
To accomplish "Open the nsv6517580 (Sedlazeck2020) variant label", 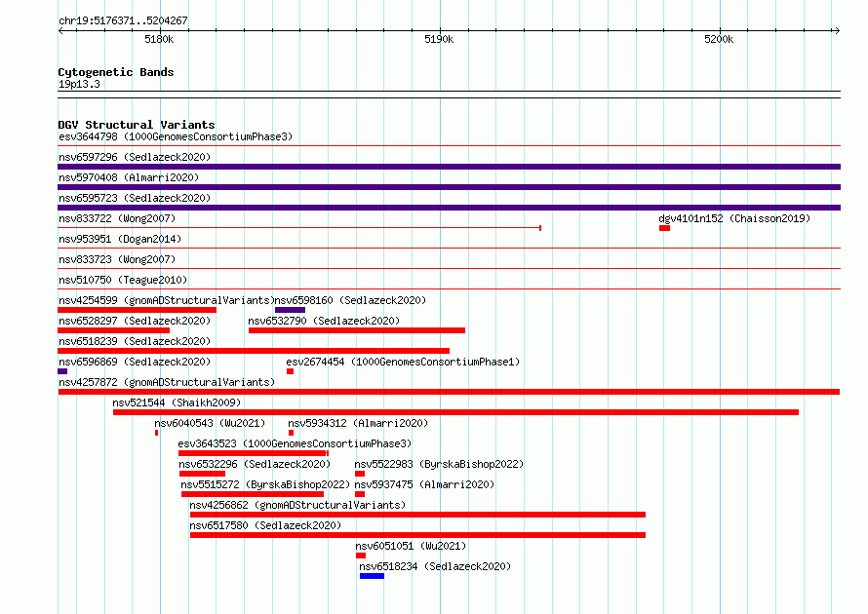I will point(265,525).
